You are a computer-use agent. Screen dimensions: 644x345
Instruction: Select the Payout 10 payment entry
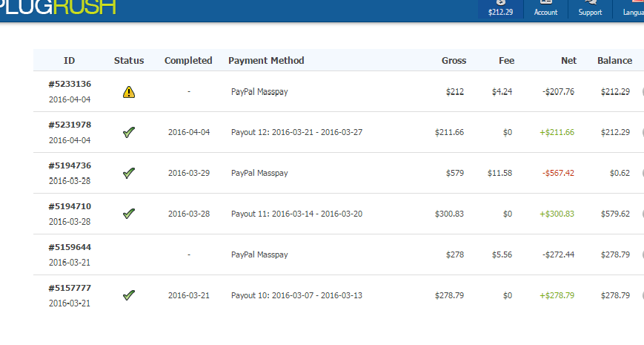click(296, 295)
